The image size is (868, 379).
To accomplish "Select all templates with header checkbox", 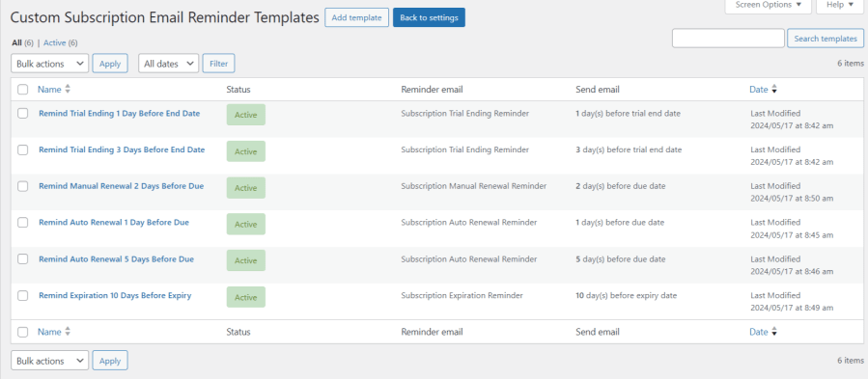I will [23, 89].
